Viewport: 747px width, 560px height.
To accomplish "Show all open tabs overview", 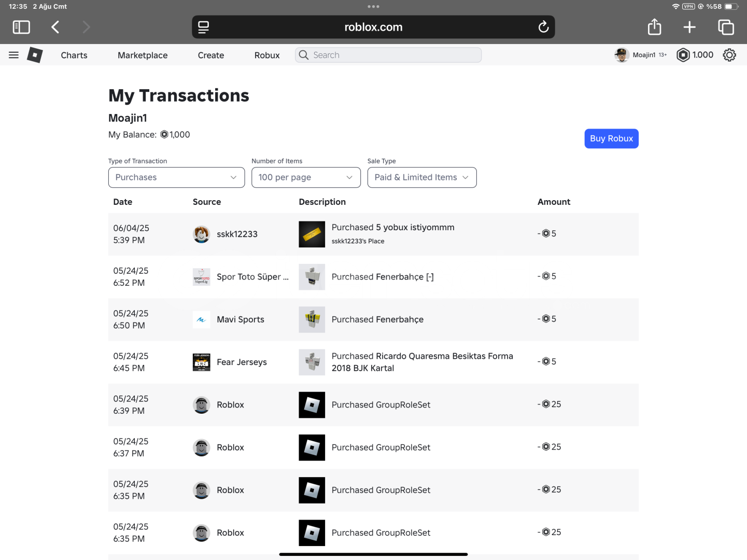I will [726, 27].
